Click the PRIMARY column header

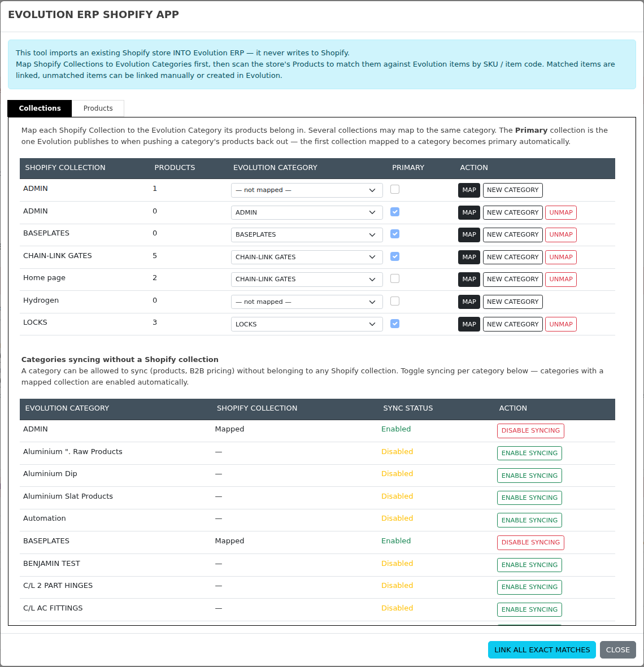click(x=408, y=168)
